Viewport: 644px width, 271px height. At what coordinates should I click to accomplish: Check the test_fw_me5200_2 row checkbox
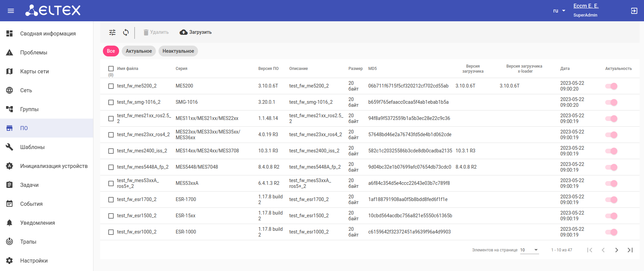pyautogui.click(x=111, y=86)
